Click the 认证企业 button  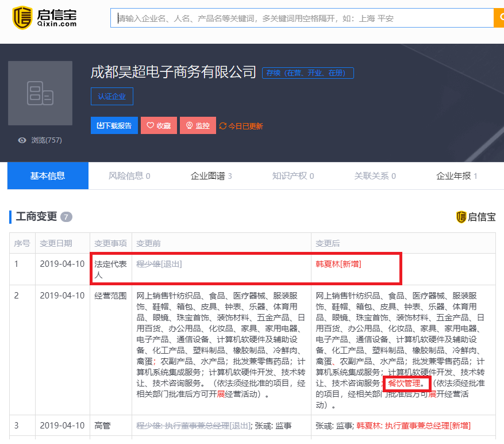tap(112, 96)
